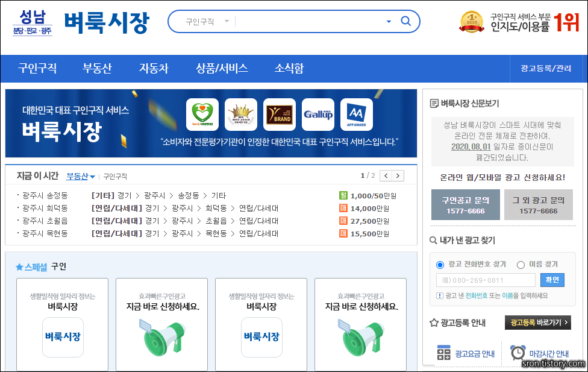Screen dimensions: 588x372
Task: Click the green 월 rent icon
Action: [343, 195]
